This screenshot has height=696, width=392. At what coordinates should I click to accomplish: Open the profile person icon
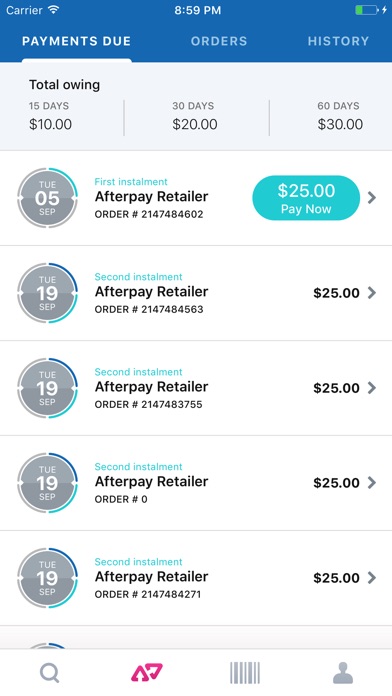tap(343, 673)
